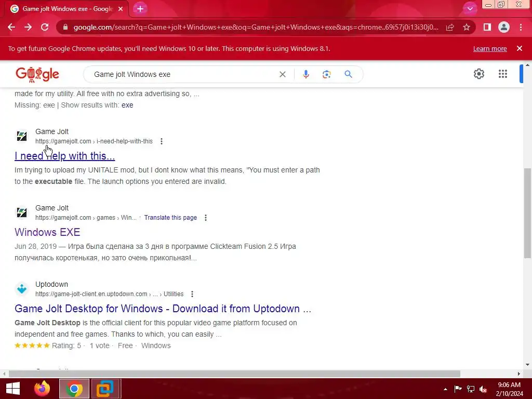Open a new Chrome tab
The image size is (532, 399).
click(x=140, y=9)
